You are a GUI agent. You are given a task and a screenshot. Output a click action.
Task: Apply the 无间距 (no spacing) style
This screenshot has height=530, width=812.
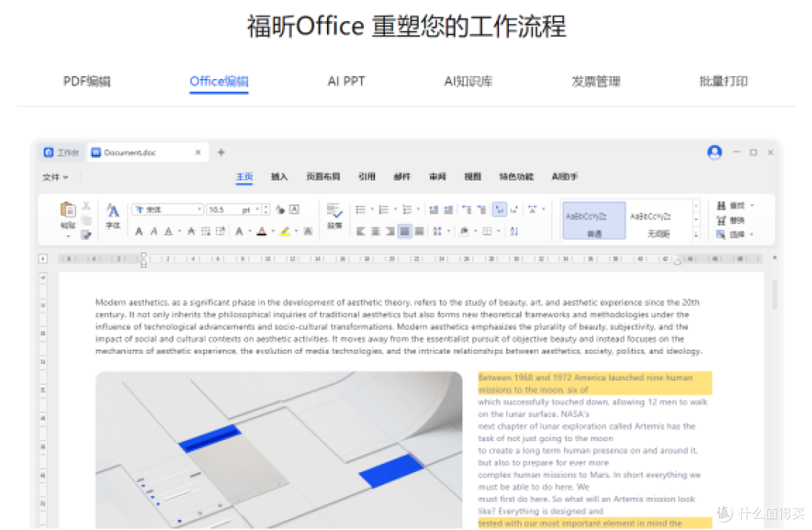coord(658,221)
